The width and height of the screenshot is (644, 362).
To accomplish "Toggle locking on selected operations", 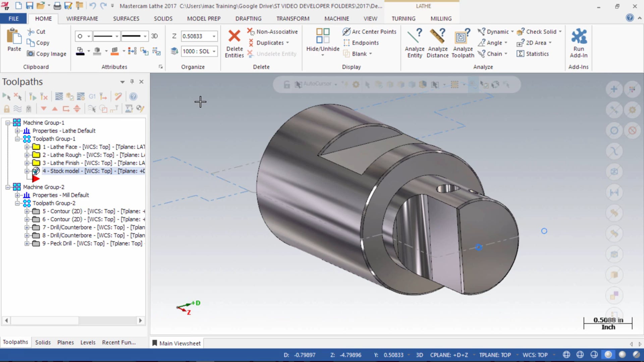I will 6,109.
